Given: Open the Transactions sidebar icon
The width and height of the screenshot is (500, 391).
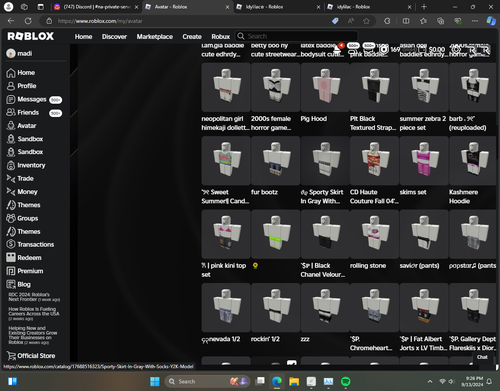Looking at the screenshot, I should tap(11, 244).
